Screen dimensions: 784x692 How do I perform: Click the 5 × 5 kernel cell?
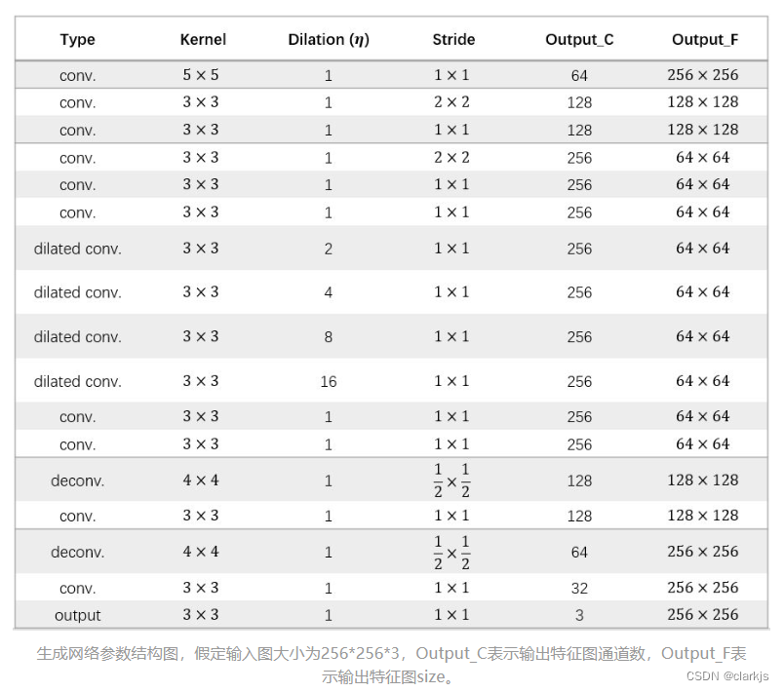[x=201, y=75]
